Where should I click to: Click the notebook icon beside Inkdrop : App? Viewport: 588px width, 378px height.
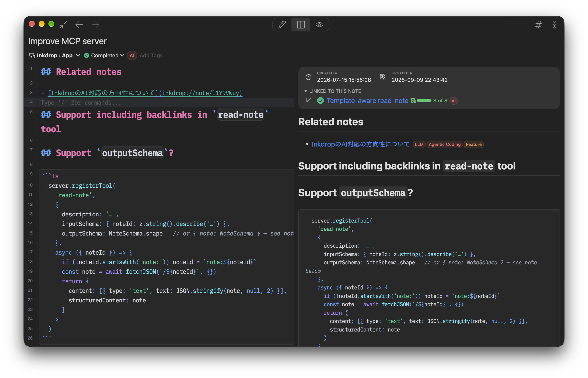pos(32,55)
